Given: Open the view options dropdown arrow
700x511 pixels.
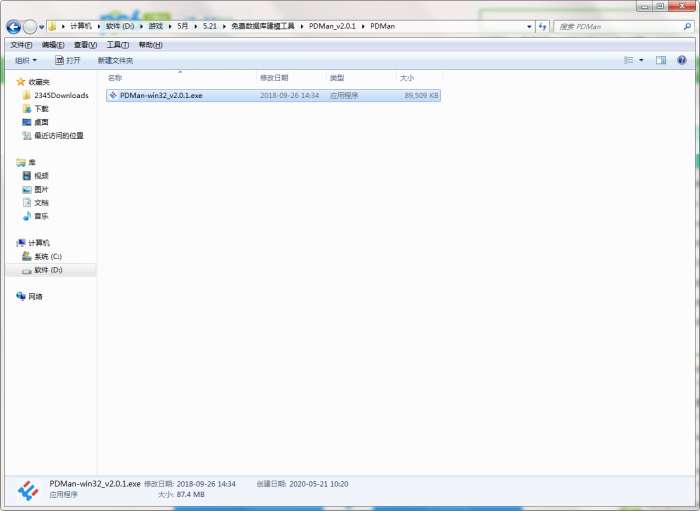Looking at the screenshot, I should 642,60.
